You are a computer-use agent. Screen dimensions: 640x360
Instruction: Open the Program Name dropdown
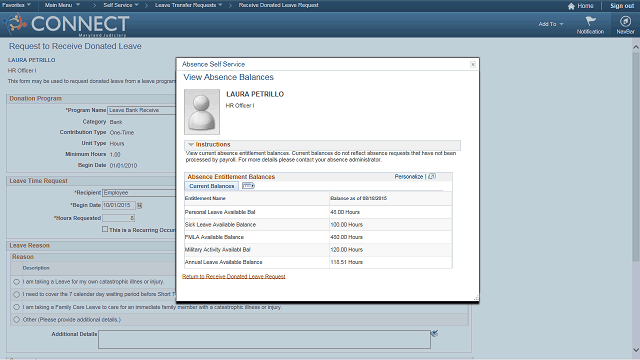pos(142,110)
